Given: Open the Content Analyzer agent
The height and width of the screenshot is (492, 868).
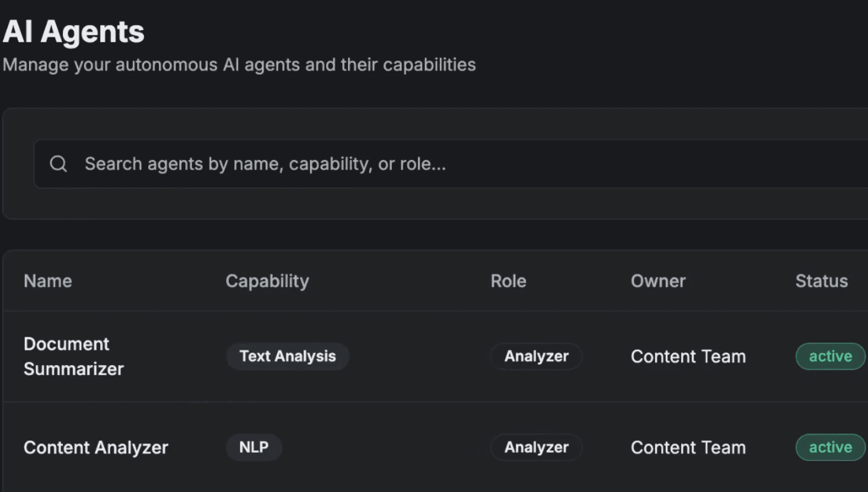Looking at the screenshot, I should point(95,448).
